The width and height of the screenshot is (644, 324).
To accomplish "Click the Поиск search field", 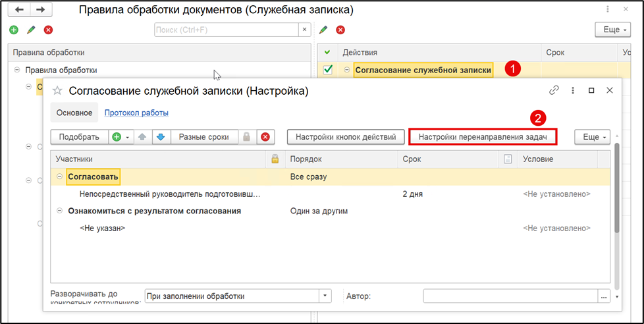I will tap(227, 30).
